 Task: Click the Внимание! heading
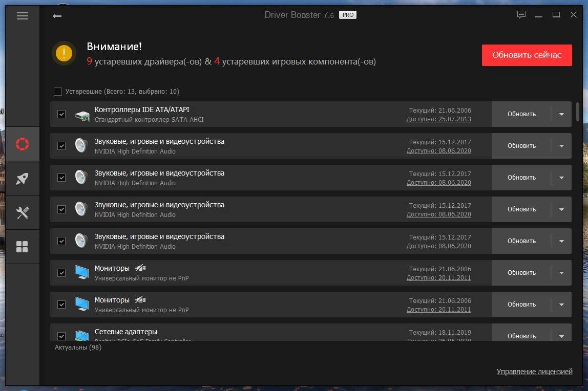coord(114,47)
